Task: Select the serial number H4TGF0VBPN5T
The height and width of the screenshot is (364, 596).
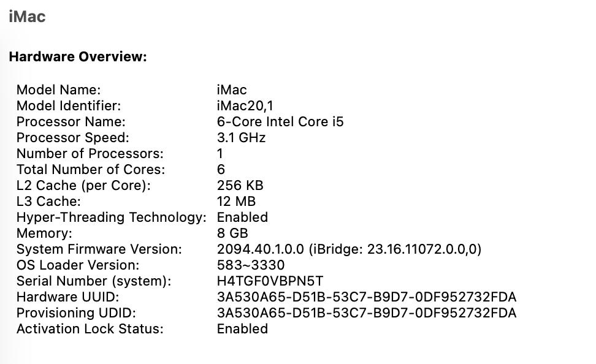Action: click(x=270, y=281)
